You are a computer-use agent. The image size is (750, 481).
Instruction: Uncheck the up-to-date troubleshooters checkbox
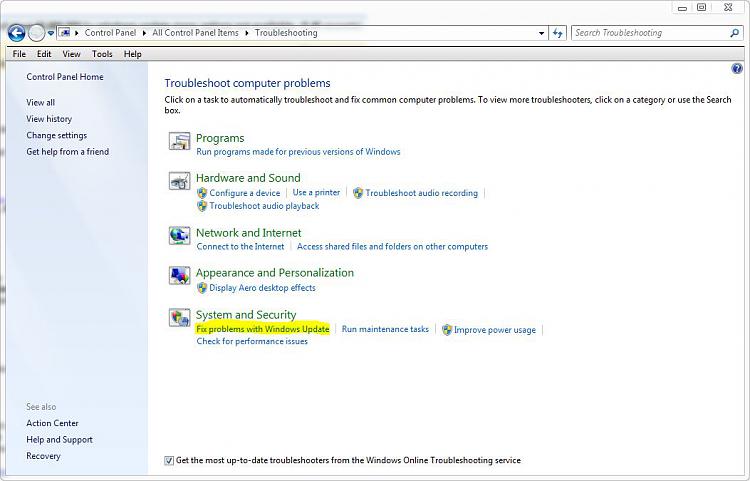(169, 460)
